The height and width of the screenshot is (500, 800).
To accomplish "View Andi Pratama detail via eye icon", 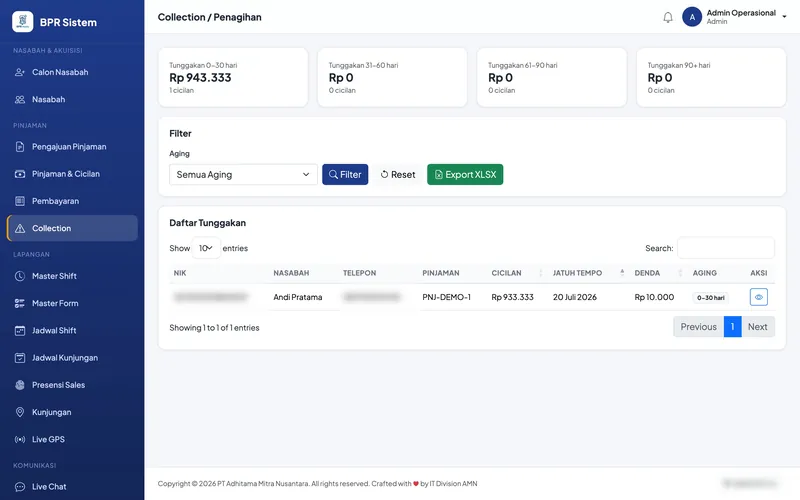I will tap(759, 297).
